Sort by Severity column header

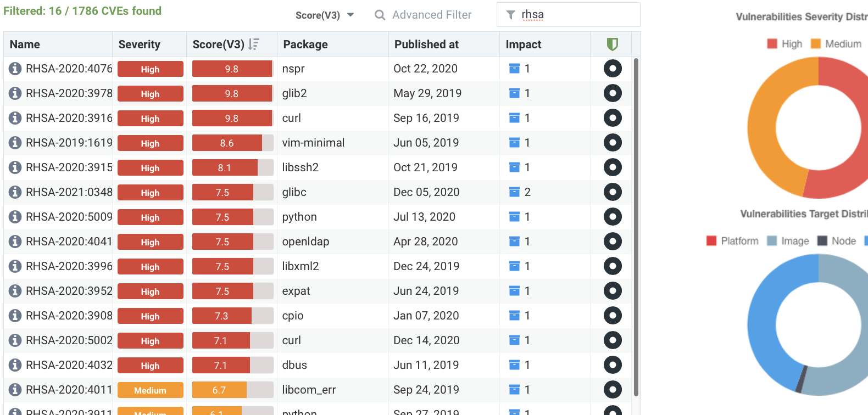coord(139,44)
